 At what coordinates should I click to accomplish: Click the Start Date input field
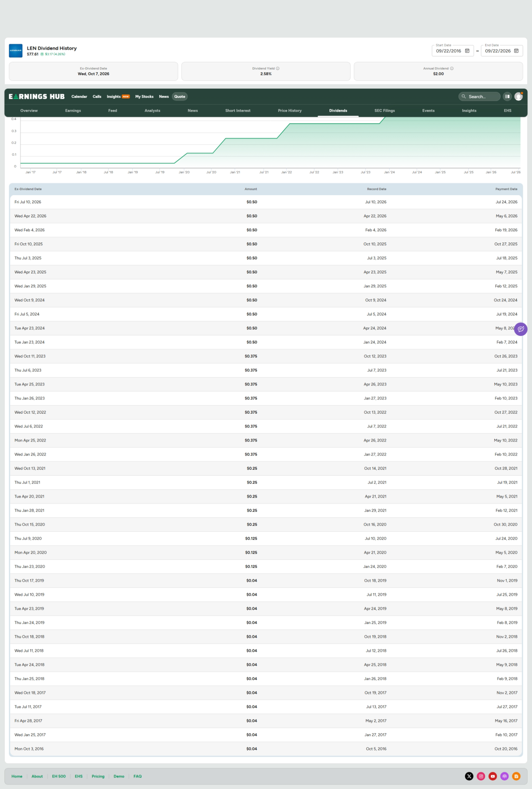453,51
